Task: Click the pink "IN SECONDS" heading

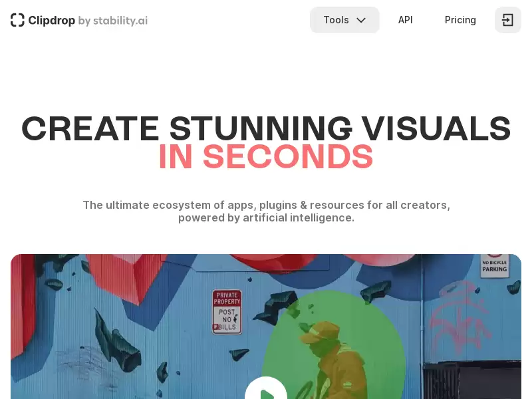Action: tap(266, 157)
